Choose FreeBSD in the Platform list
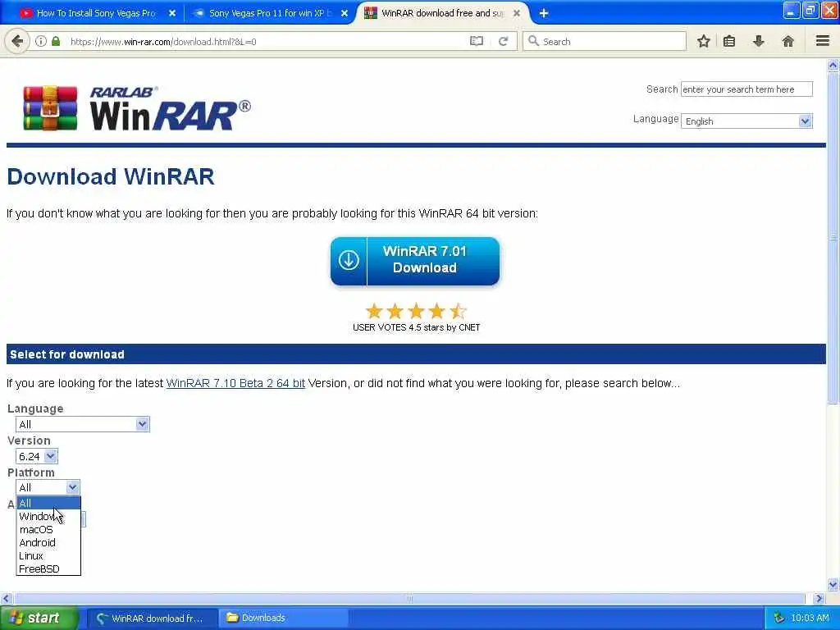 [48, 568]
